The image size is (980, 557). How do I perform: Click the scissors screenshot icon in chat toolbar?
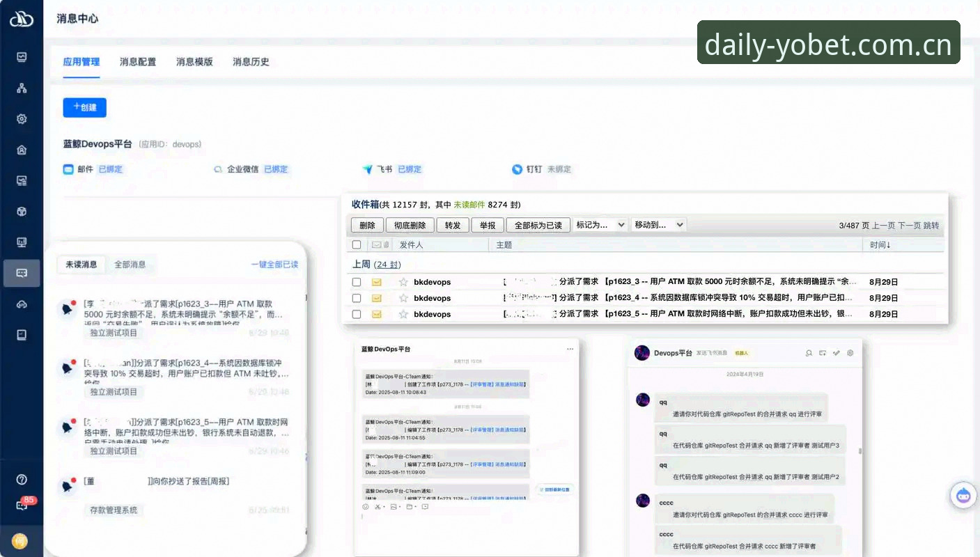(x=378, y=507)
